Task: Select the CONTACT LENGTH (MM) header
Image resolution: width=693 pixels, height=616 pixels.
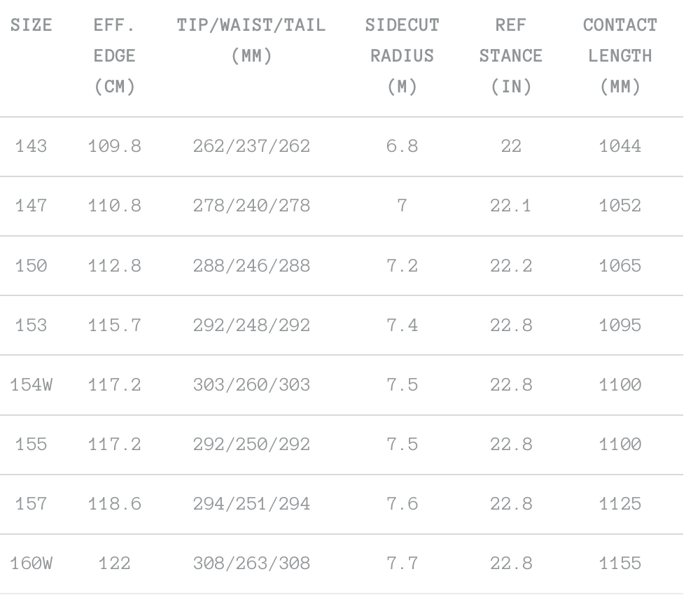Action: [x=619, y=56]
